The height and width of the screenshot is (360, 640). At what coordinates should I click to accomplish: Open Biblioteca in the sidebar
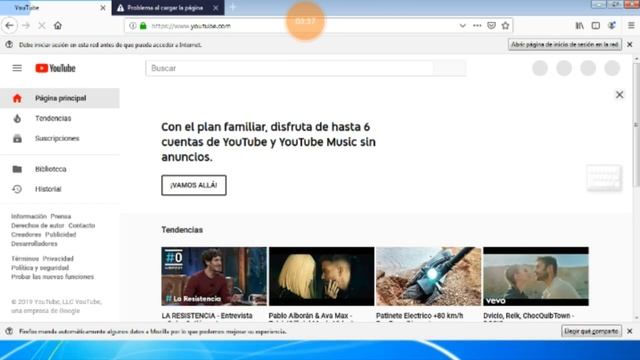60,169
